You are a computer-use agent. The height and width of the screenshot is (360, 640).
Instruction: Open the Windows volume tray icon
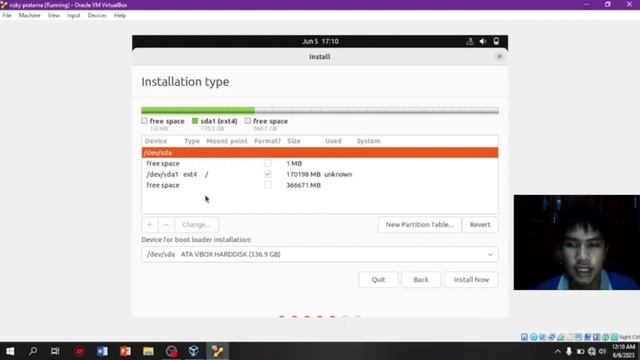point(602,351)
